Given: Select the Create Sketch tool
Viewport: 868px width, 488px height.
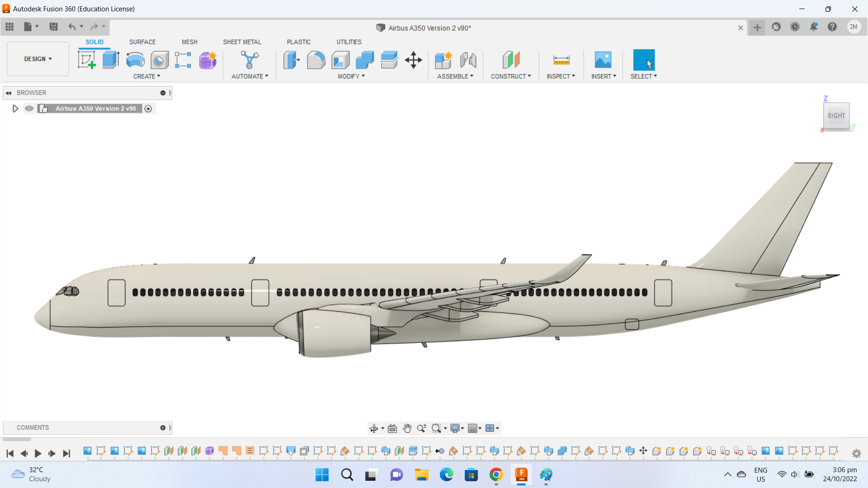Looking at the screenshot, I should (86, 60).
